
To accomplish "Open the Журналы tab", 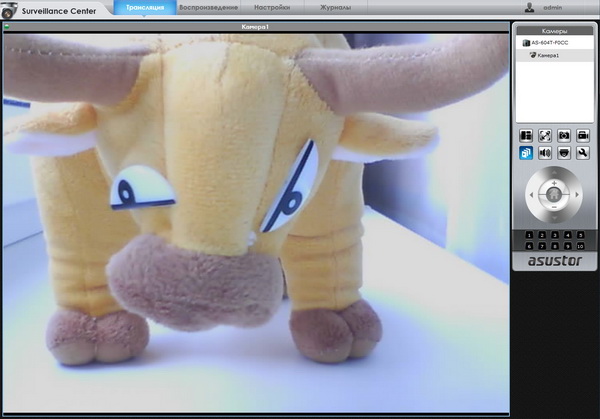I will (335, 7).
